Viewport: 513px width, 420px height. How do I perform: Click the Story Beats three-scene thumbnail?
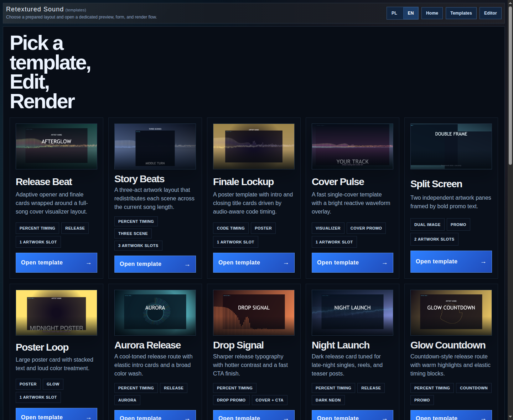155,146
